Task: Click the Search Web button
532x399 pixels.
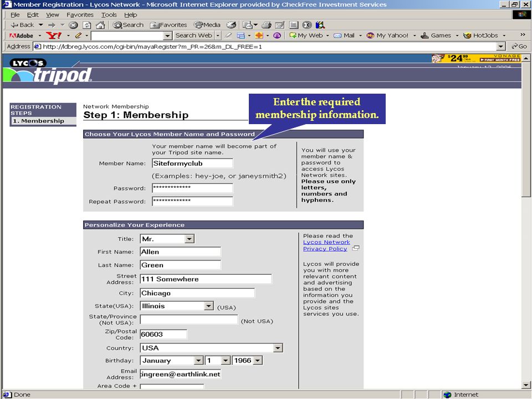Action: (194, 35)
